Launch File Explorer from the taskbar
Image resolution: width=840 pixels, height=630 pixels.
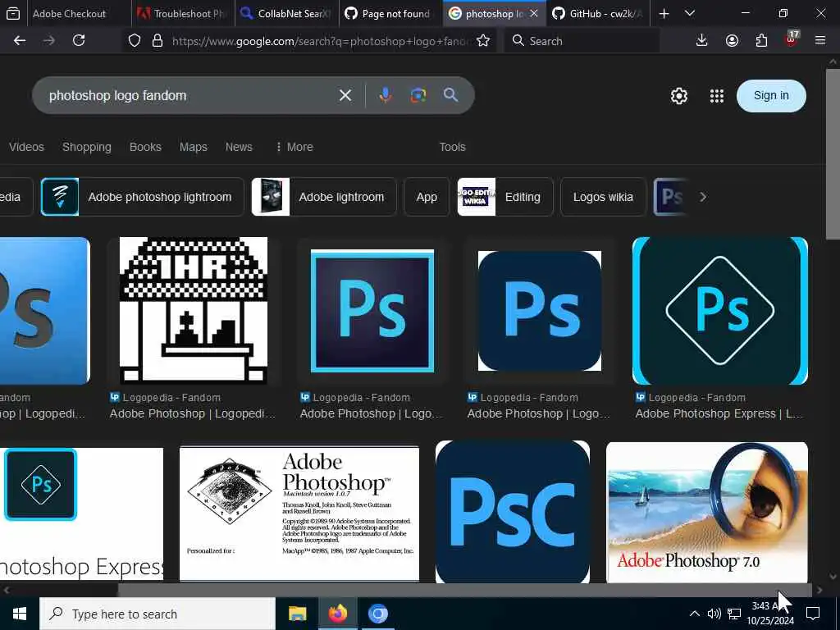tap(297, 614)
